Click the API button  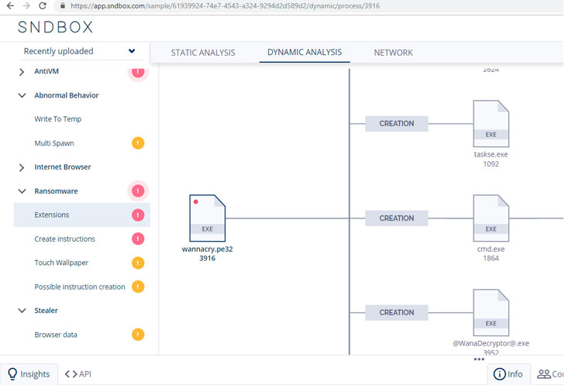(x=78, y=374)
